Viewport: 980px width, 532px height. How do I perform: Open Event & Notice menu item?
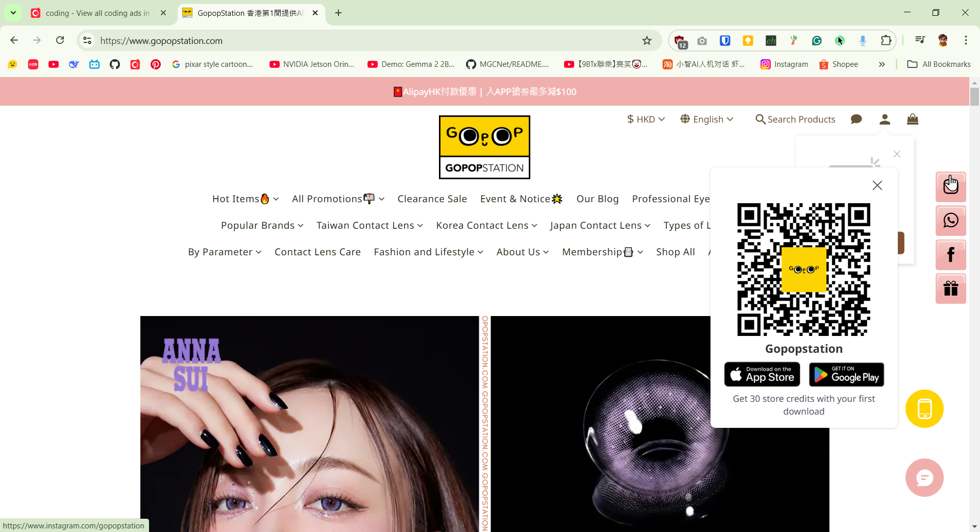tap(521, 199)
